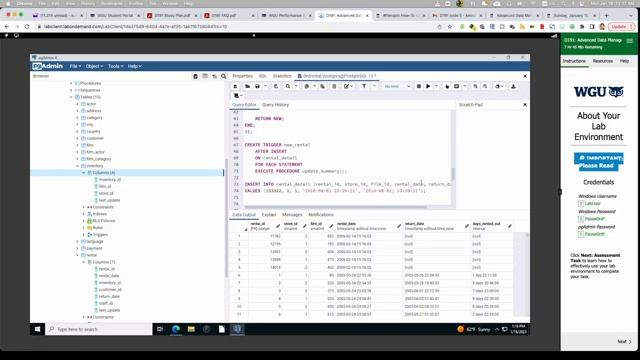Open the Execute options dropdown arrow

[x=436, y=87]
